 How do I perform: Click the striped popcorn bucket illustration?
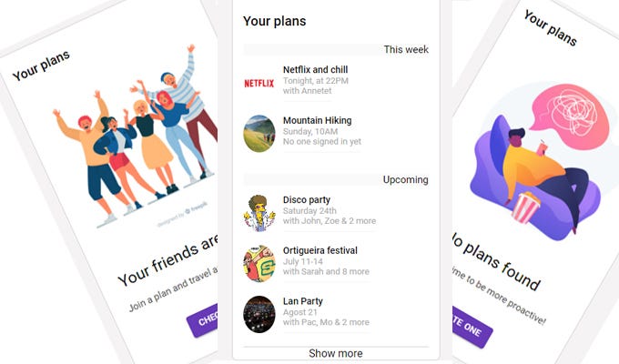[525, 207]
